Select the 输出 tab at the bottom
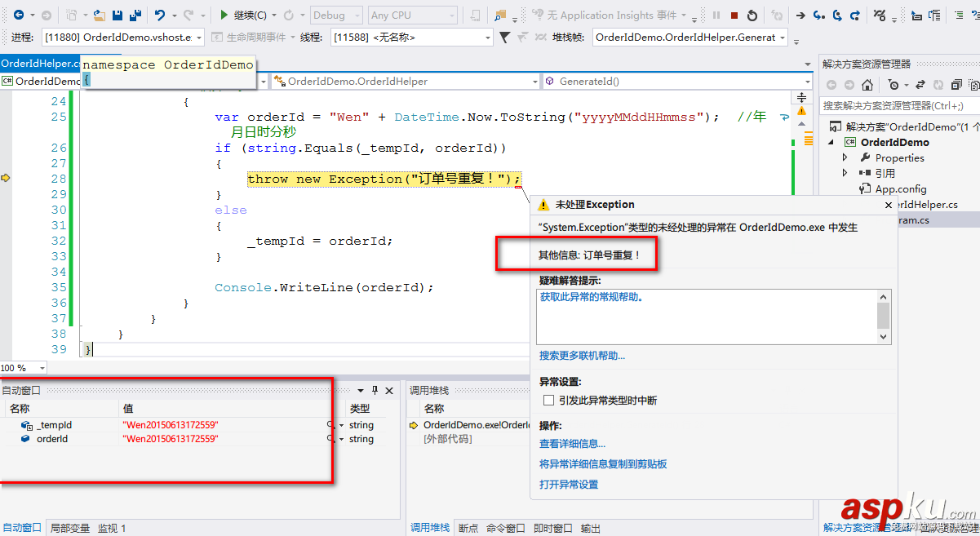The height and width of the screenshot is (536, 980). [x=590, y=528]
